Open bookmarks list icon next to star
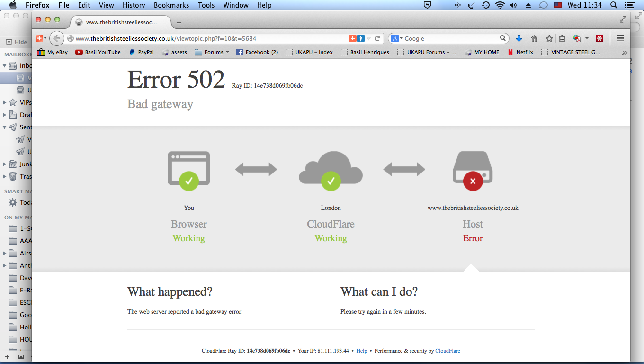Viewport: 644px width, 364px height. pyautogui.click(x=562, y=38)
